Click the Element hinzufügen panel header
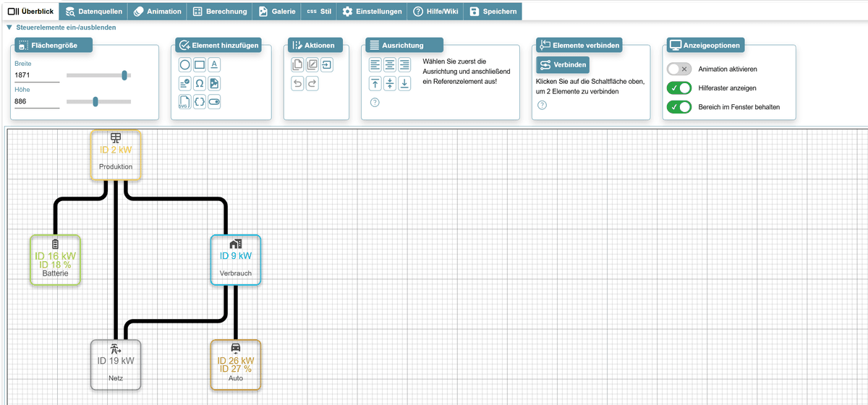The height and width of the screenshot is (405, 868). pyautogui.click(x=218, y=46)
